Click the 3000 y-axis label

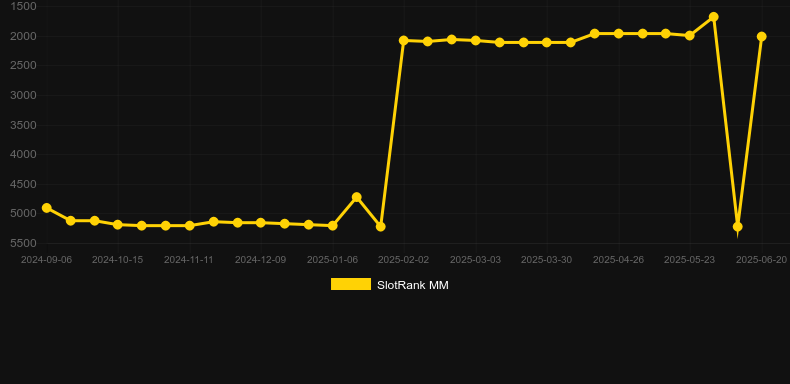23,95
